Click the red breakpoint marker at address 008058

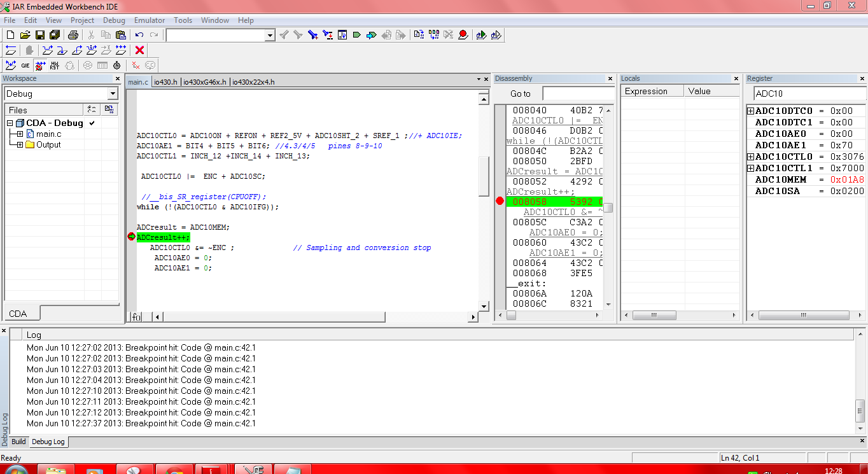tap(500, 200)
